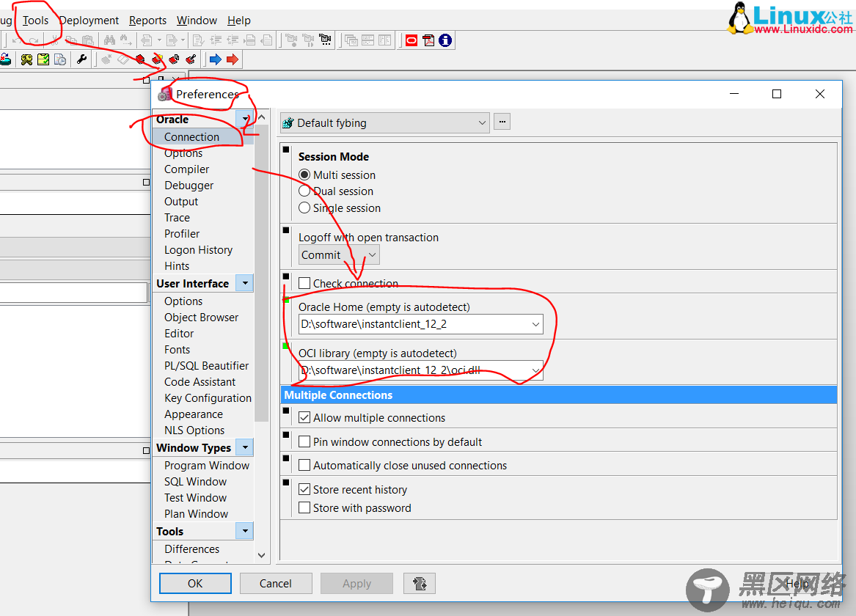Click the category list scrollbar thumb
This screenshot has height=616, width=856.
pos(262,273)
